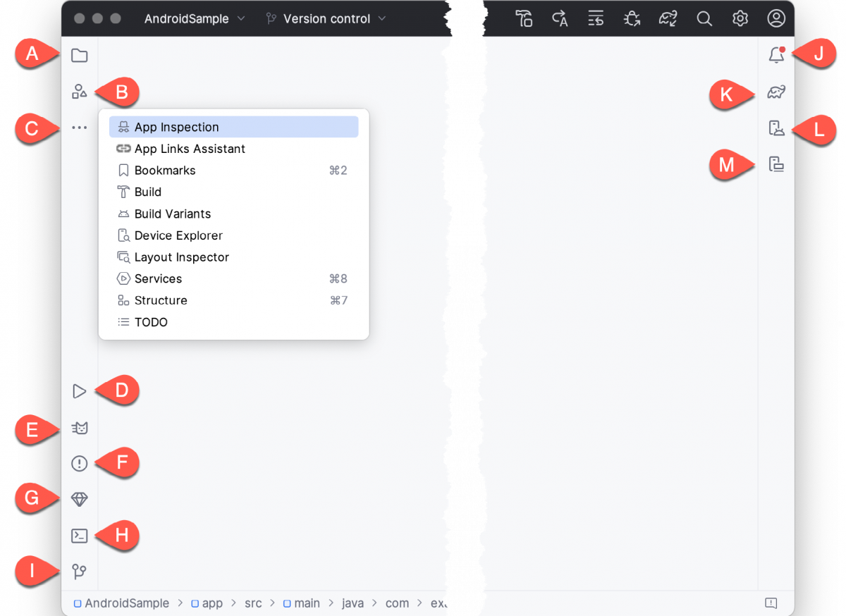This screenshot has width=846, height=616.
Task: Open the More tool windows ellipsis menu
Action: [x=79, y=128]
